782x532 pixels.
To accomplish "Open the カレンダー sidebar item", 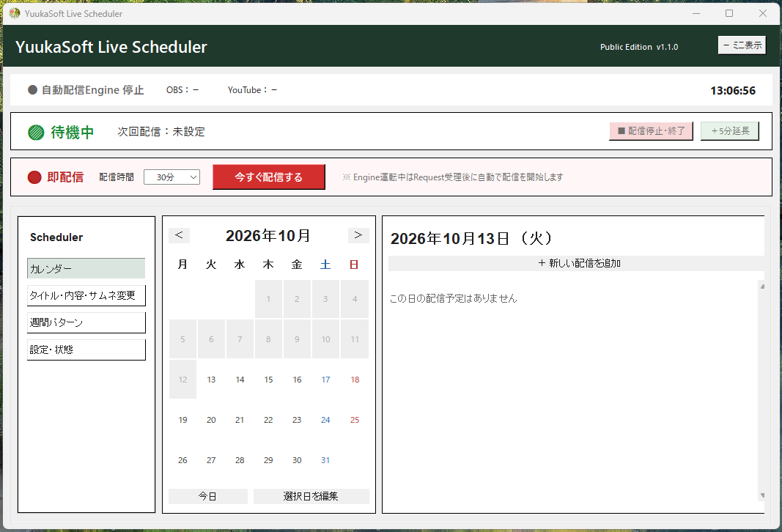I will (86, 269).
